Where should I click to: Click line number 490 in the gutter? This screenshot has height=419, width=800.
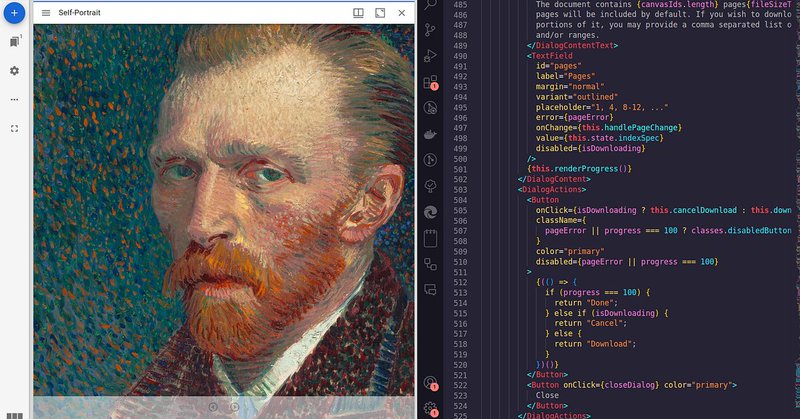[460, 56]
